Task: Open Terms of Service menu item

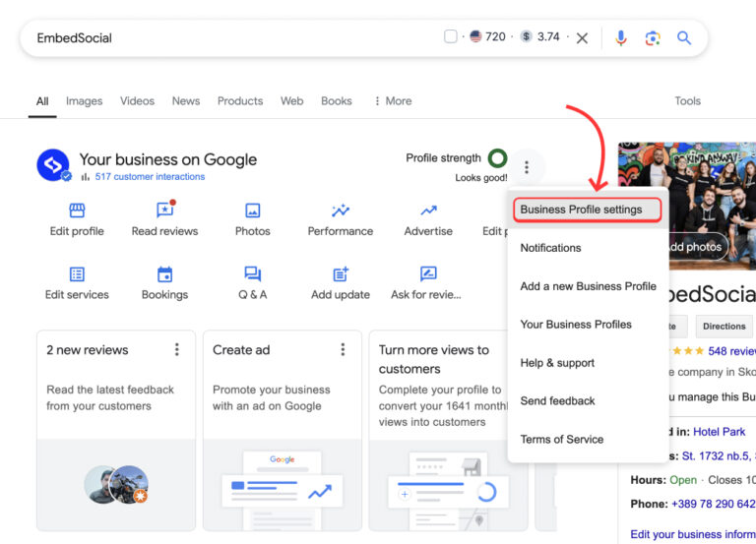Action: pyautogui.click(x=589, y=440)
